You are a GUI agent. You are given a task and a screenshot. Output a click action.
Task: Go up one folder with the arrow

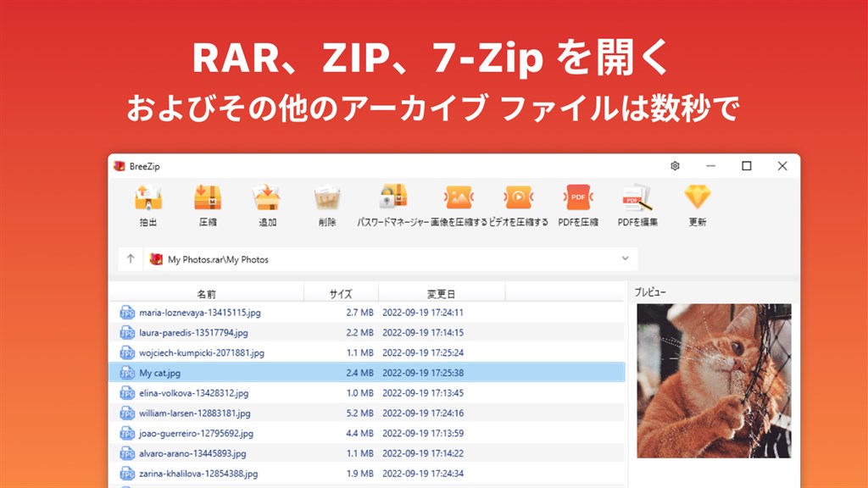click(x=131, y=258)
